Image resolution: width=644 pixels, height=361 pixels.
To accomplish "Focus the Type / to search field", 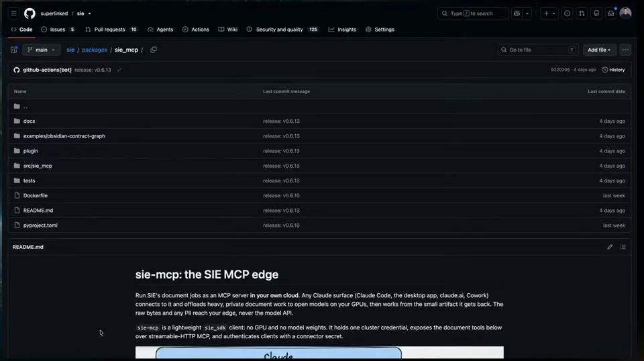I will click(473, 13).
